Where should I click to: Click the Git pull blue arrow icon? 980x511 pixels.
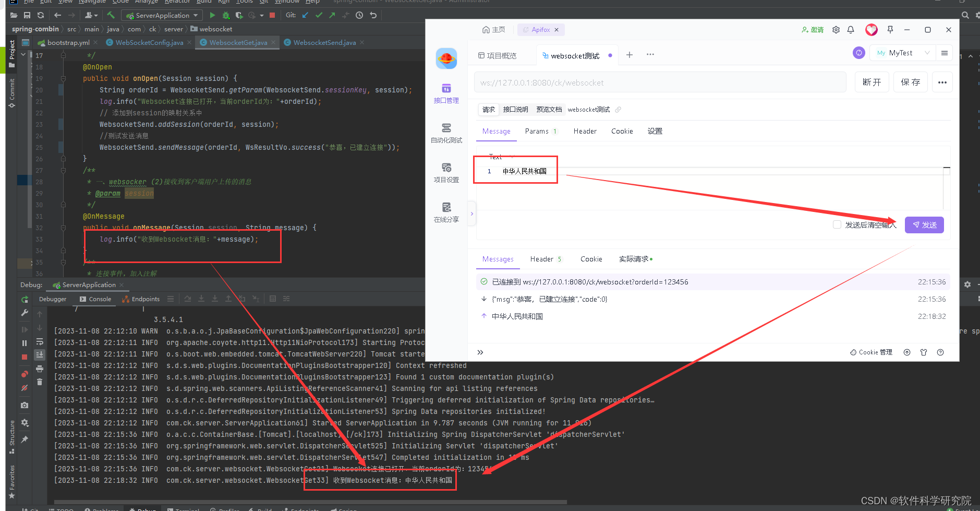(306, 15)
